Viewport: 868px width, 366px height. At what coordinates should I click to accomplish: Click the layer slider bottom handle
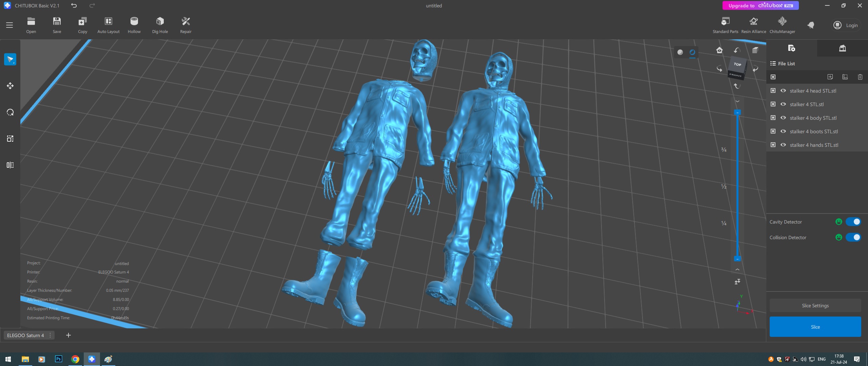tap(737, 259)
